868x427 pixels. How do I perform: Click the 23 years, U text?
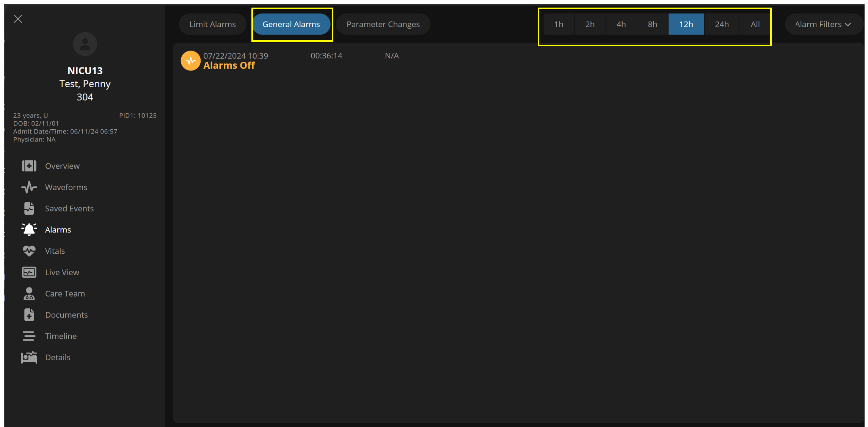[31, 115]
